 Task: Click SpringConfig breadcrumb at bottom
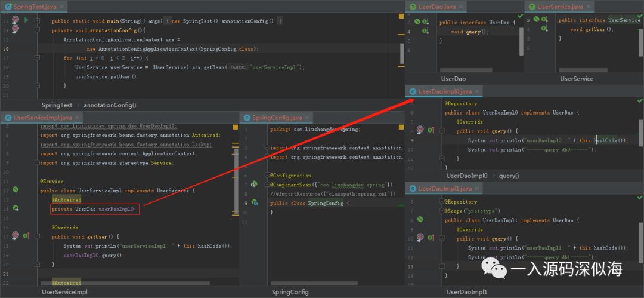(x=290, y=292)
